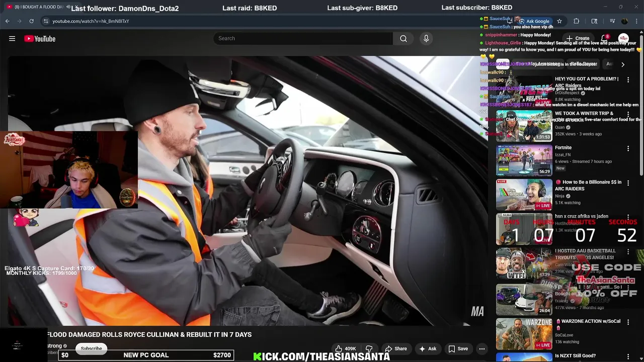Open the Fortnite 56:29 stream thumbnail
This screenshot has height=362, width=644.
coord(524,160)
